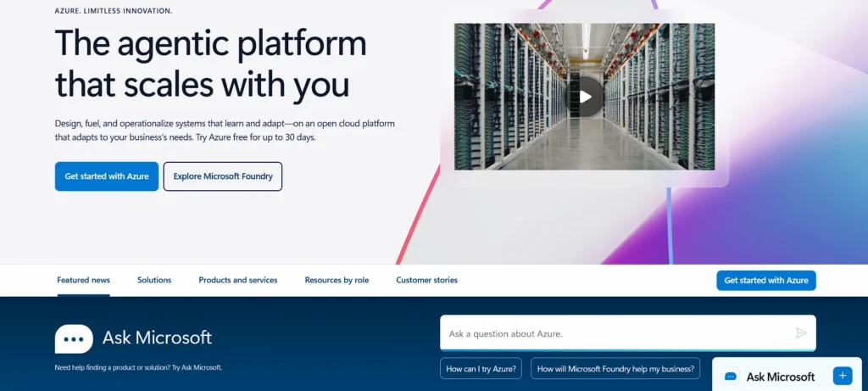This screenshot has width=868, height=391.
Task: Click the Ask Microsoft speech bubble logo
Action: click(74, 339)
